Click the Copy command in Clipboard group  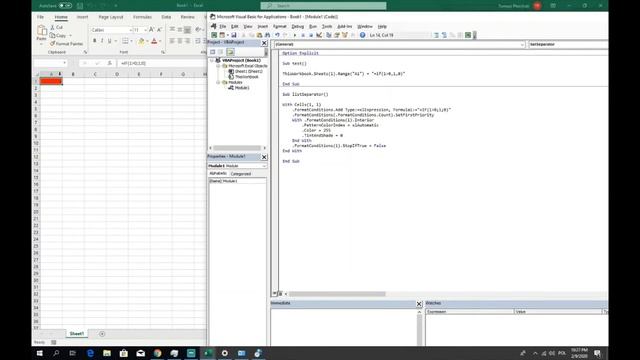tap(58, 36)
